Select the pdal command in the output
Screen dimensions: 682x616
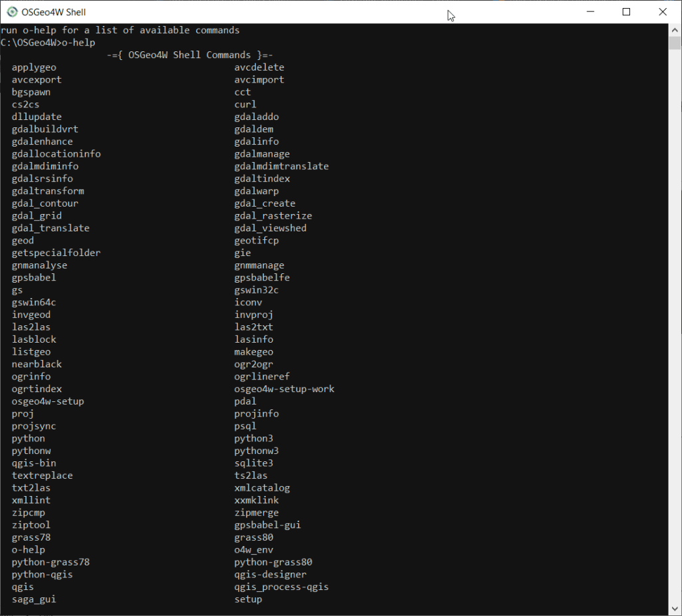click(245, 401)
